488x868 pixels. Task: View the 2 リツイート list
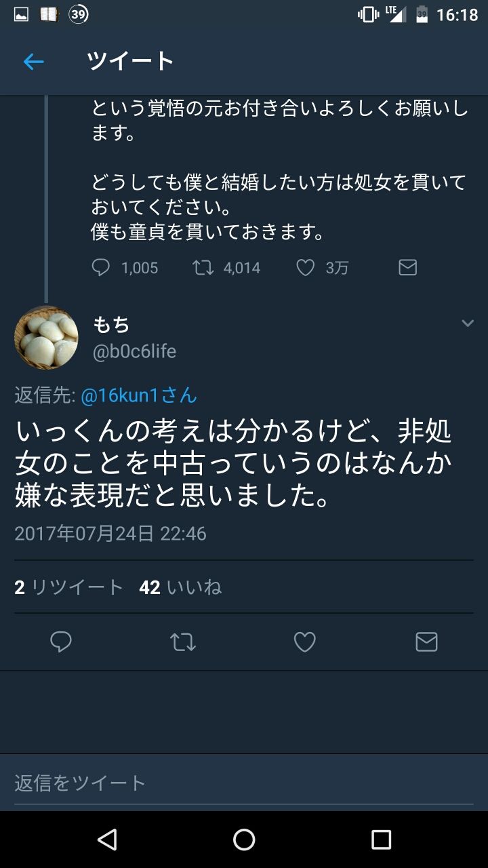[x=69, y=587]
